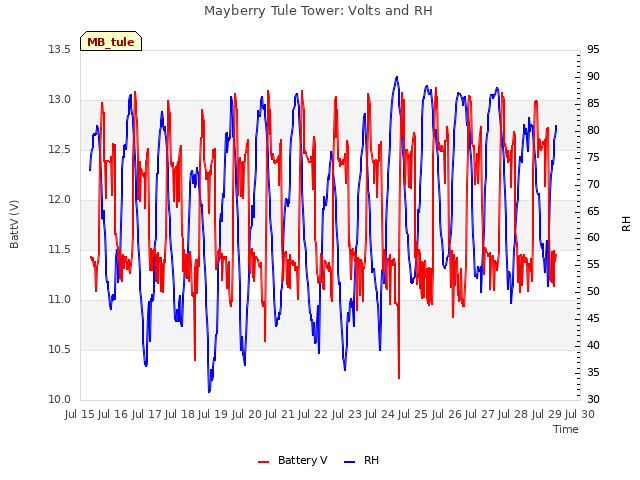
Task: Click the RH right axis label
Action: (626, 224)
